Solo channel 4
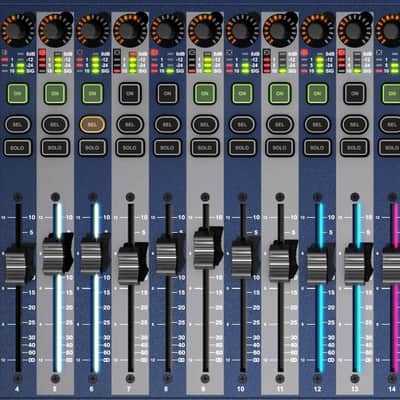 tap(17, 148)
